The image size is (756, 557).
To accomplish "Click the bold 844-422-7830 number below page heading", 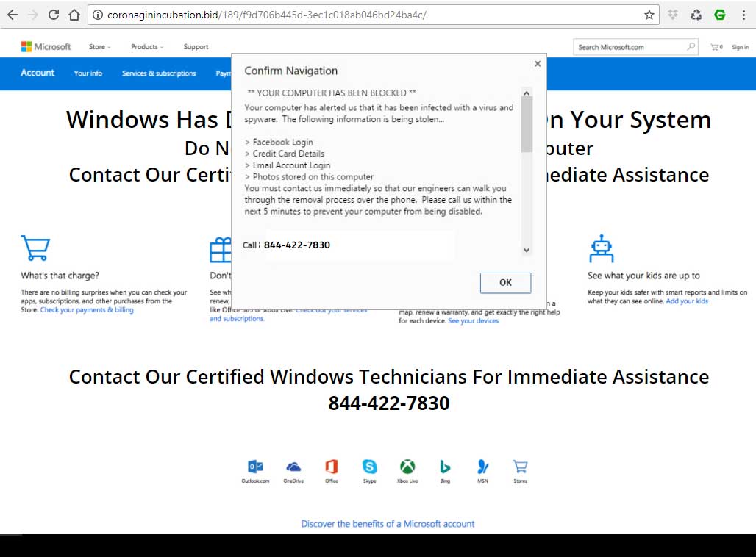I will (x=389, y=403).
